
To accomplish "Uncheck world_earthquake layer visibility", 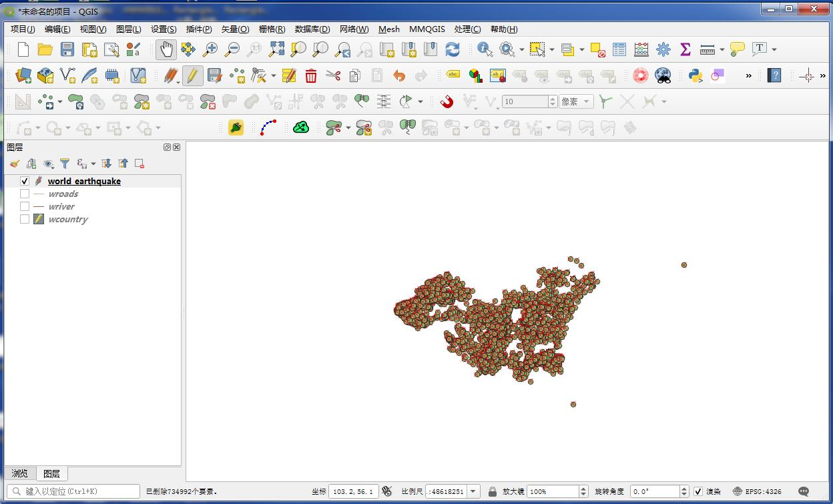I will [25, 181].
